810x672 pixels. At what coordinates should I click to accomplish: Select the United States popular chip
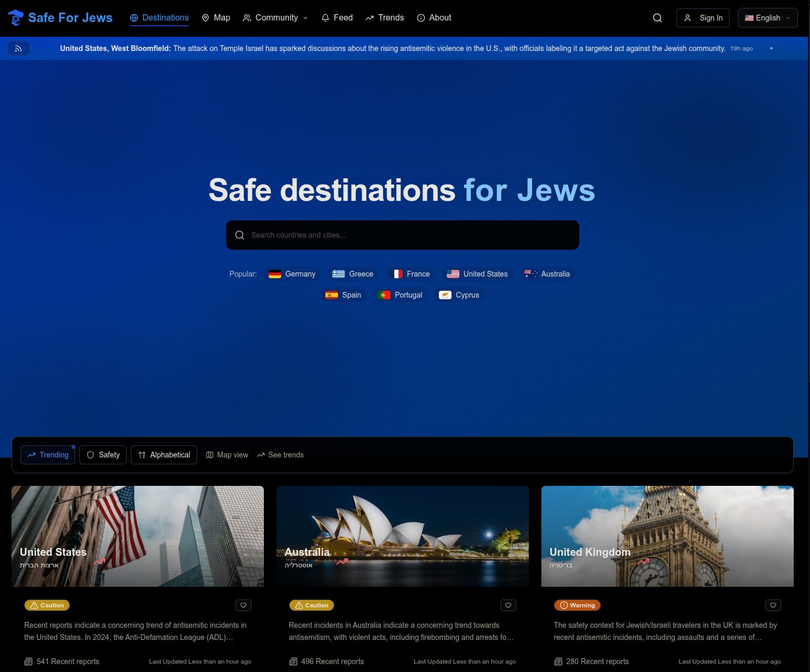click(x=477, y=274)
